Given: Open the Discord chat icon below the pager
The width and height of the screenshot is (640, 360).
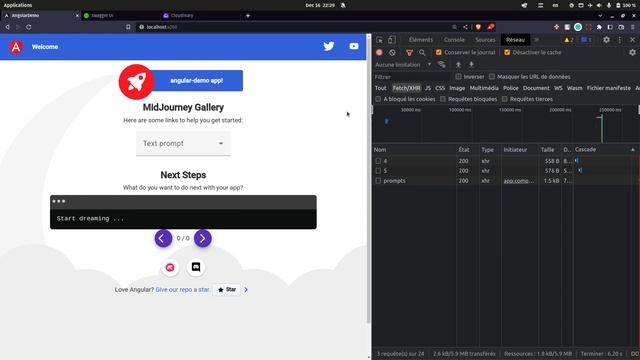Looking at the screenshot, I should click(196, 267).
